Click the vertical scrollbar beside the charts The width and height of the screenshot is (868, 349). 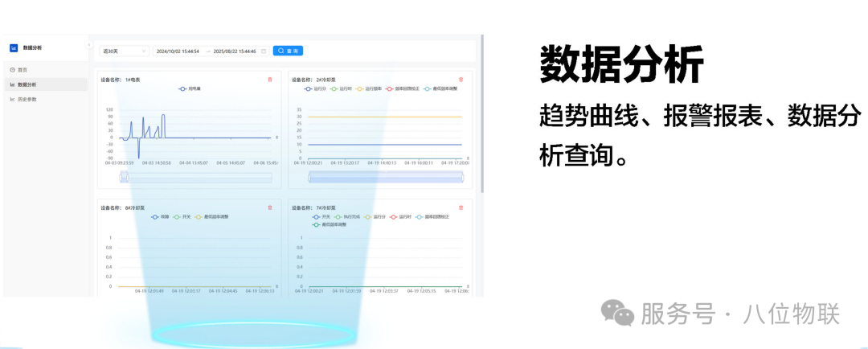(482, 113)
